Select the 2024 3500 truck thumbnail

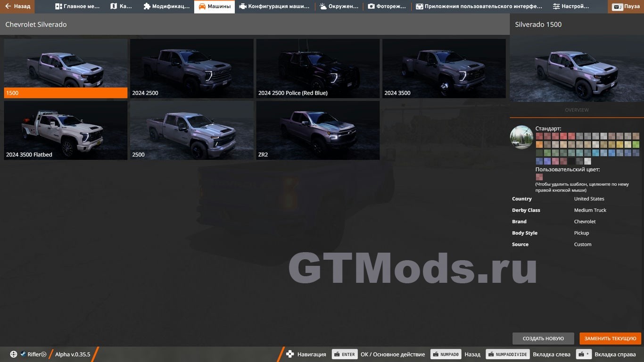point(444,68)
